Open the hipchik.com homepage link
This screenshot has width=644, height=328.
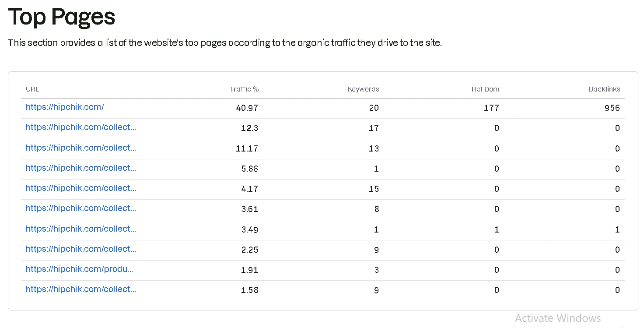coord(64,107)
